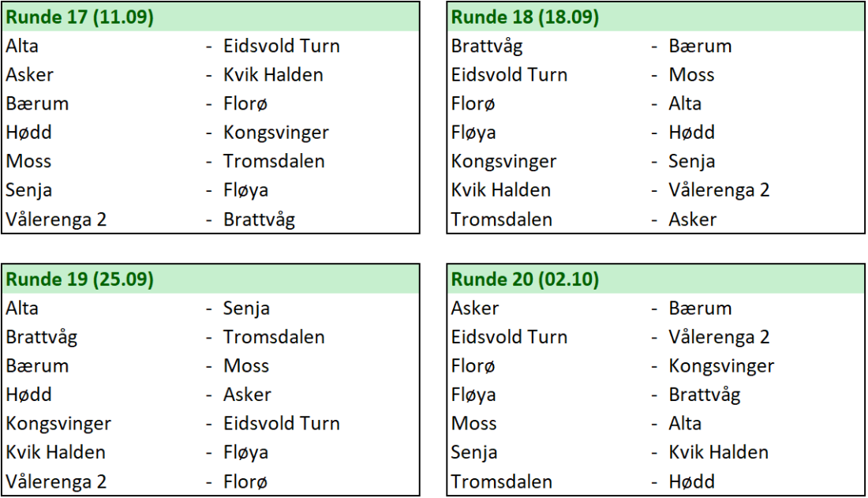This screenshot has height=498, width=868.
Task: Select home team Vålerenga 2 in Runde 17
Action: [56, 219]
